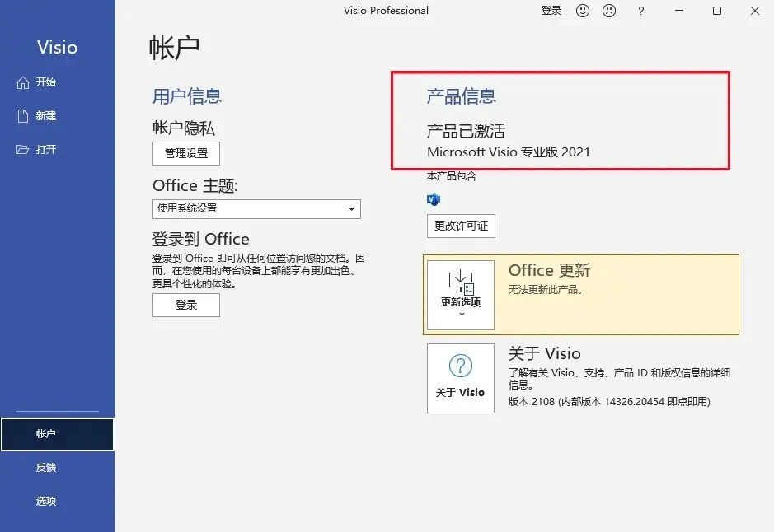Click the 产品信息 heading
774x532 pixels.
[x=461, y=96]
